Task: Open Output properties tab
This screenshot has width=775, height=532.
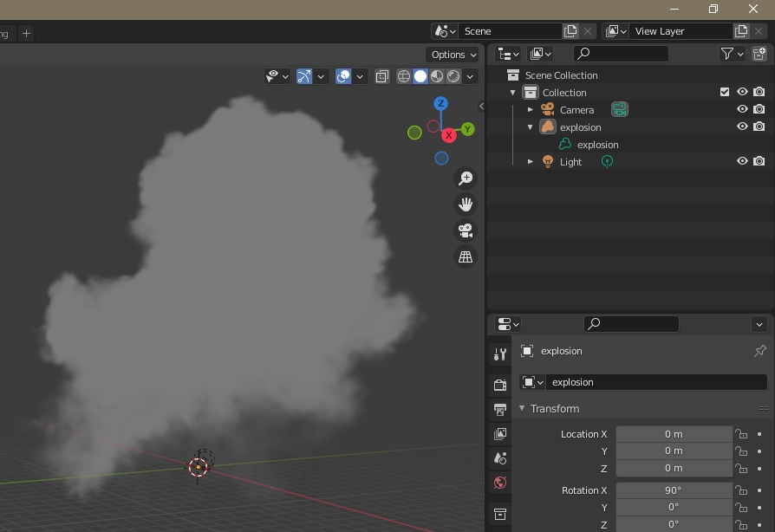Action: tap(499, 410)
